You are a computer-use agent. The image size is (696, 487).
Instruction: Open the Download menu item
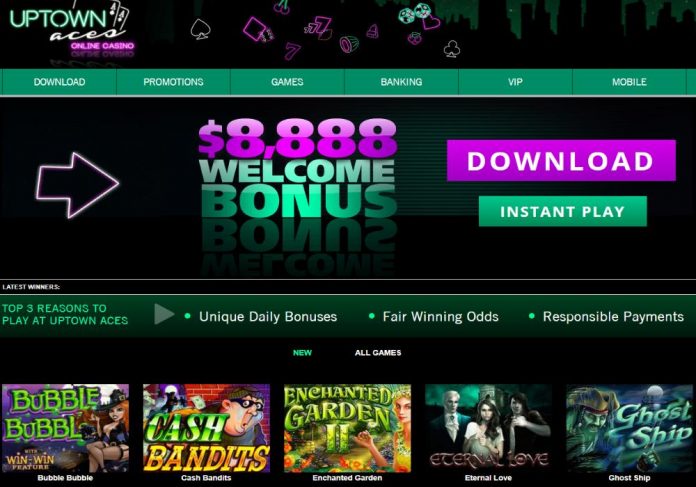click(x=59, y=82)
